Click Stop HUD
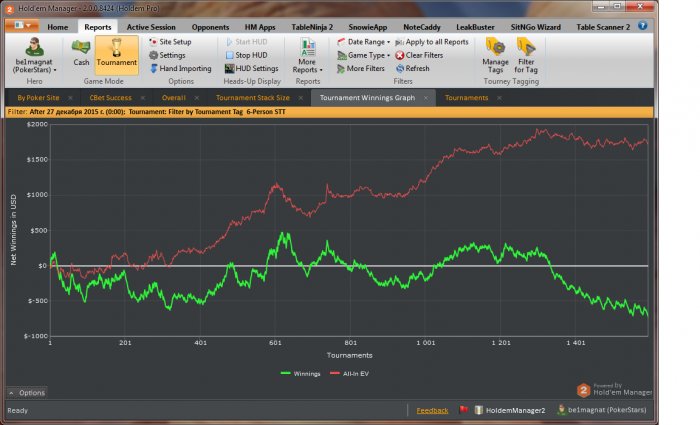This screenshot has height=425, width=700. point(246,55)
